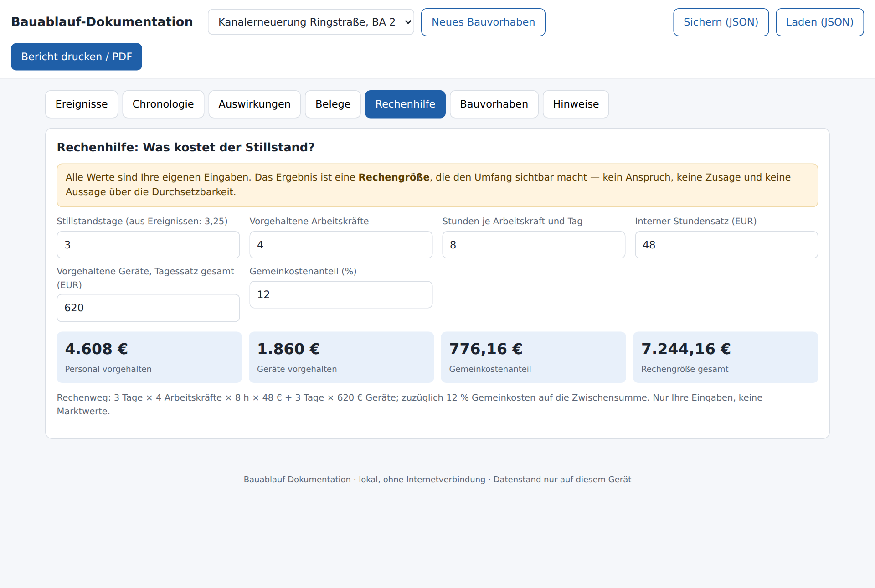The width and height of the screenshot is (875, 588).
Task: Edit Stunden je Arbeitskraft und Tag field
Action: [x=534, y=245]
